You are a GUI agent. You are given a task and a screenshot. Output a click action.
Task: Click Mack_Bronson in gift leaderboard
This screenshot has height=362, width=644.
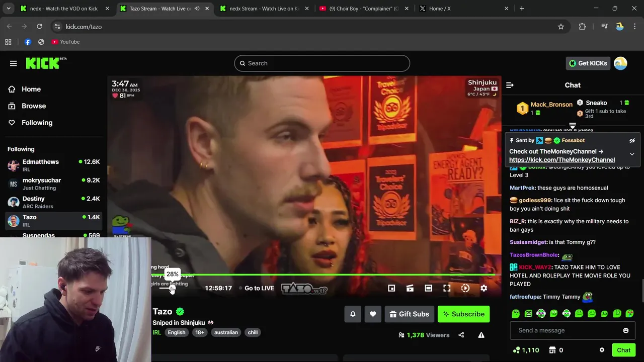coord(551,105)
